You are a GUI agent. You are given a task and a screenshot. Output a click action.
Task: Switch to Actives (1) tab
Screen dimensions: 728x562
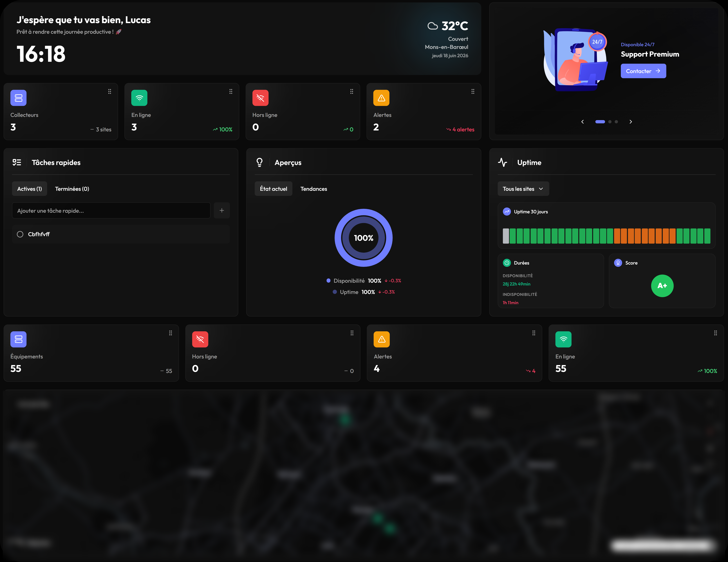click(29, 189)
